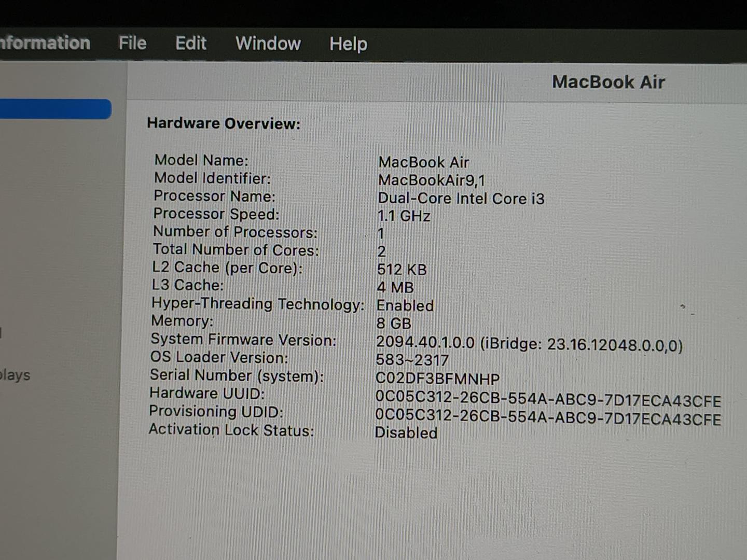Open the File menu
Viewport: 747px width, 560px height.
coord(132,43)
